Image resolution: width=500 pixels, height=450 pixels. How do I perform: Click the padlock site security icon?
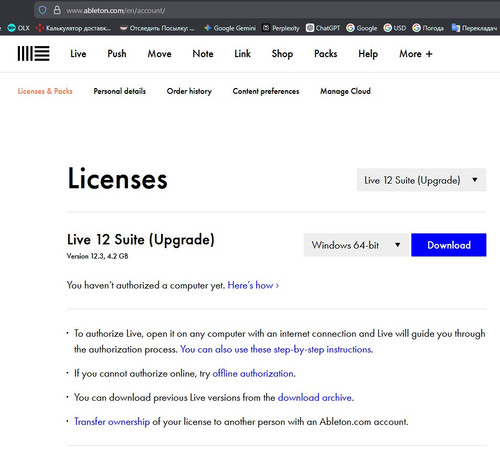57,10
